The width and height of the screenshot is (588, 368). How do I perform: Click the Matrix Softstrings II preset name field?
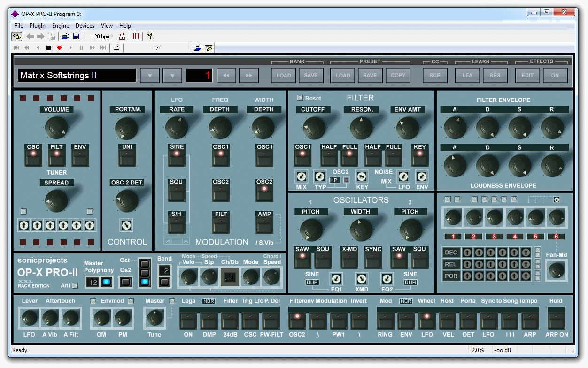tap(77, 76)
